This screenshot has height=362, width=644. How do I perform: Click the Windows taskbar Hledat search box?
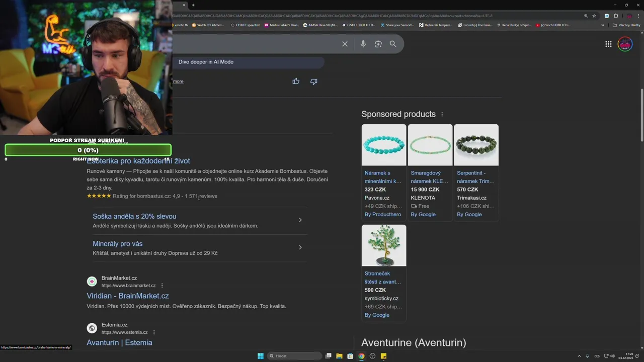pos(294,356)
